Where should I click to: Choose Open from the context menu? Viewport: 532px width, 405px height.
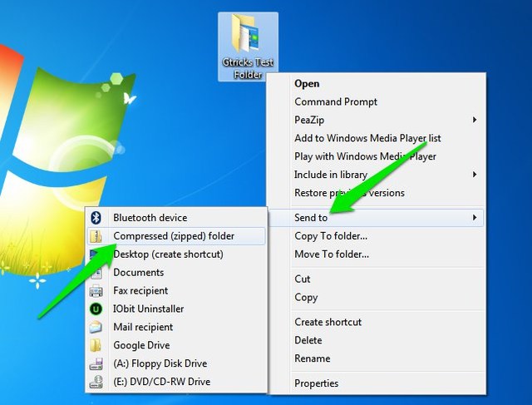pyautogui.click(x=377, y=83)
